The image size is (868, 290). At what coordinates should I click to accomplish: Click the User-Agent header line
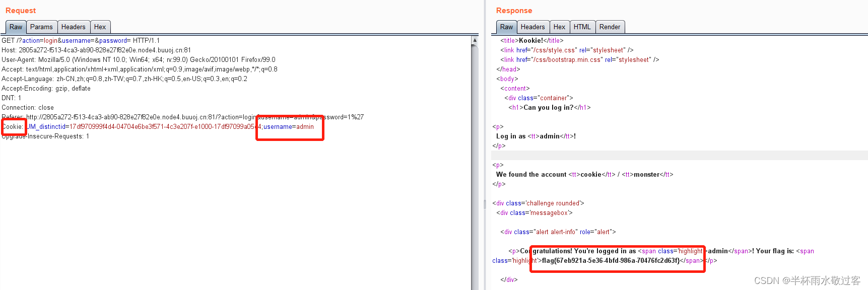pos(139,60)
